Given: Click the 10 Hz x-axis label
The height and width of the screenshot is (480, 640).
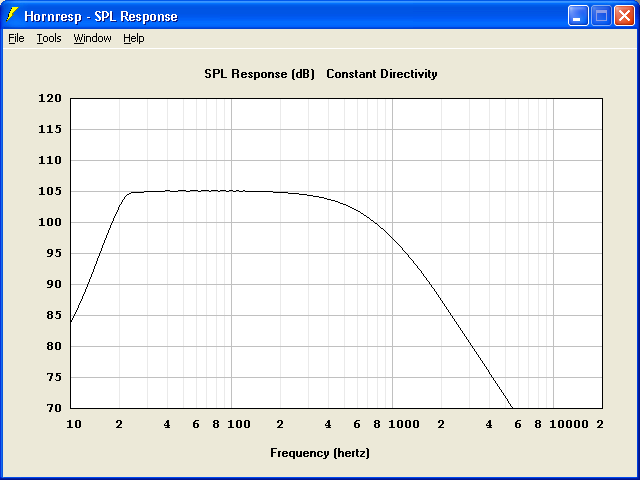Looking at the screenshot, I should click(x=74, y=424).
